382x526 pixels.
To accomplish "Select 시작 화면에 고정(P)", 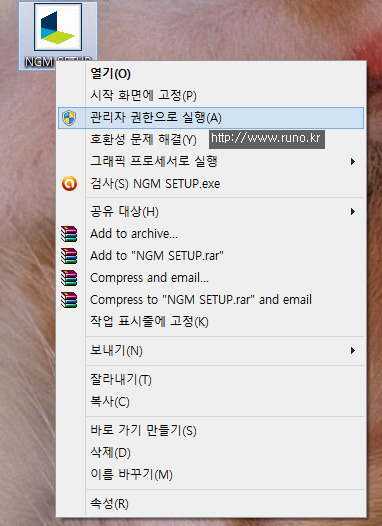I will [211, 96].
